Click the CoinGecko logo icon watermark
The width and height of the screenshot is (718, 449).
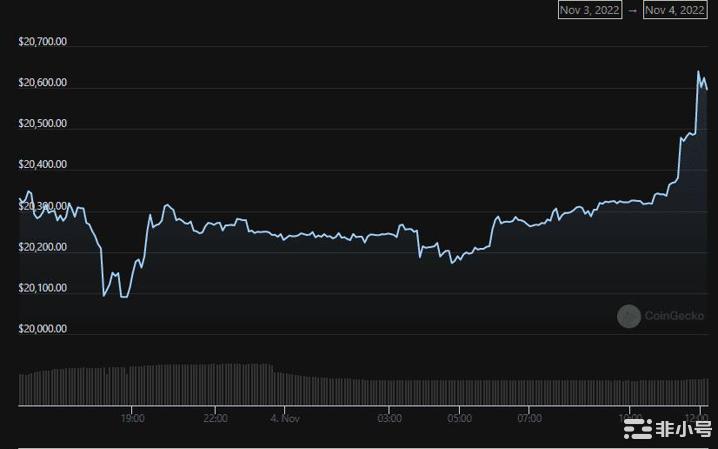pyautogui.click(x=628, y=317)
